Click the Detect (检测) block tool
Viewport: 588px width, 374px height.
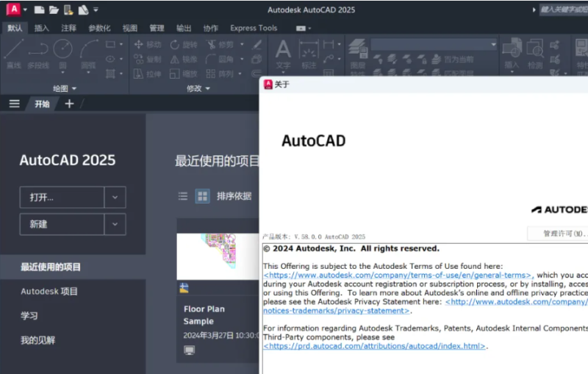[535, 54]
